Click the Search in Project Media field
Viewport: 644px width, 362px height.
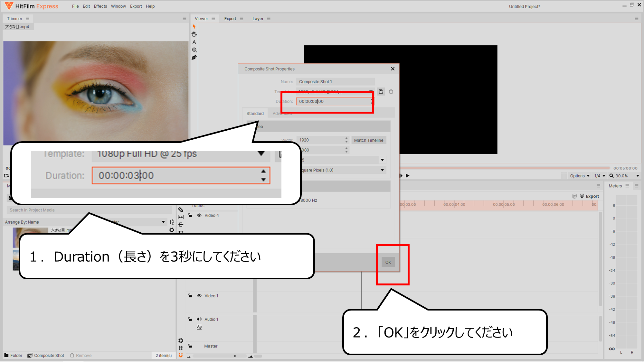click(89, 210)
